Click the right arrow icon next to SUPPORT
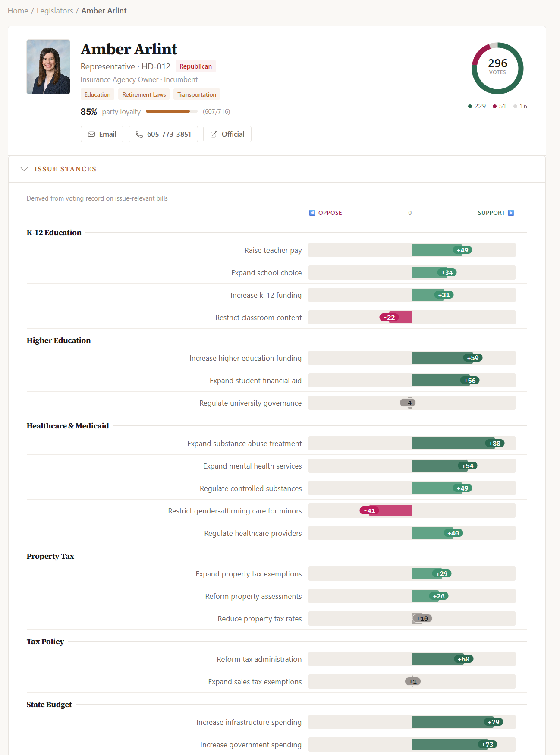Viewport: 560px width, 755px height. (x=511, y=213)
